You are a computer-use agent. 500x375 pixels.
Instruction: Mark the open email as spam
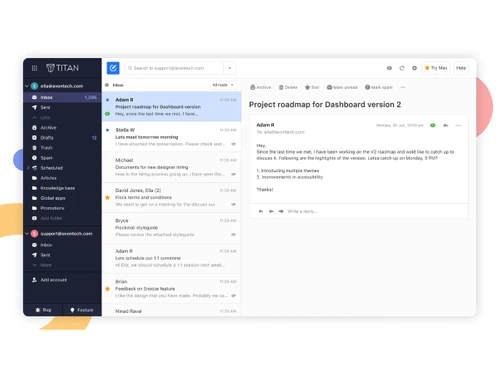(x=379, y=87)
